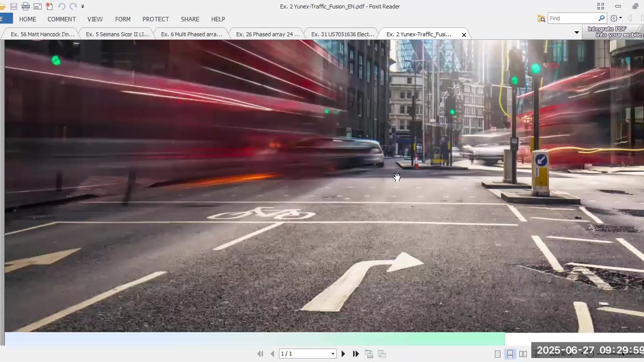This screenshot has height=362, width=644.
Task: Go to the previous page
Action: click(x=272, y=354)
